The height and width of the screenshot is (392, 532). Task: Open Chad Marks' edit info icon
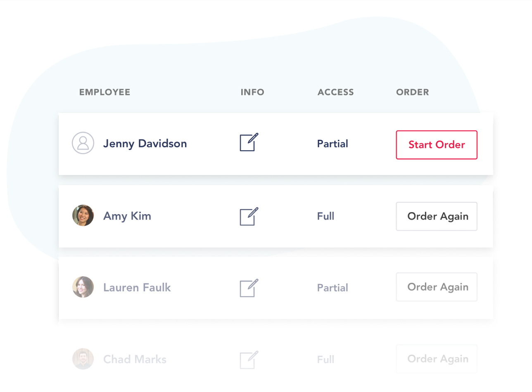click(249, 360)
